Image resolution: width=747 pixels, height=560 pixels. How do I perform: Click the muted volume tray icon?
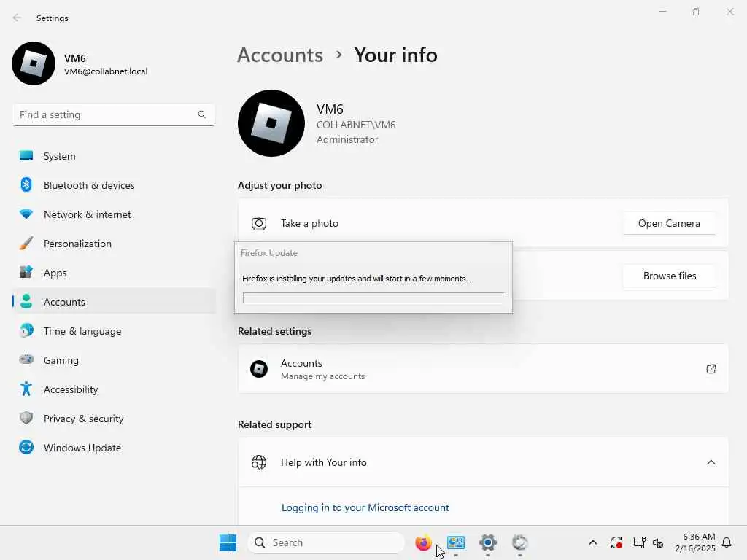[658, 542]
